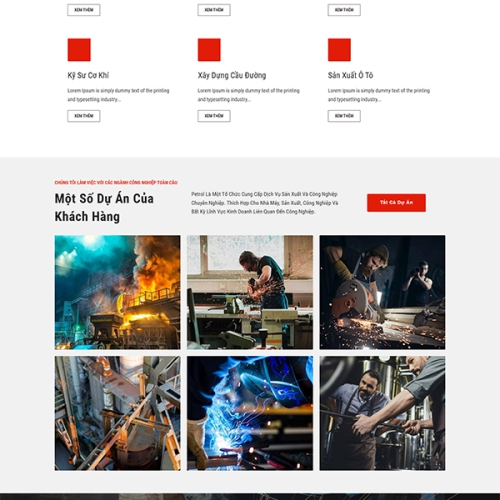The image size is (500, 500).
Task: Click the Một Số Dự Án Của Khách Hàng heading
Action: (104, 207)
